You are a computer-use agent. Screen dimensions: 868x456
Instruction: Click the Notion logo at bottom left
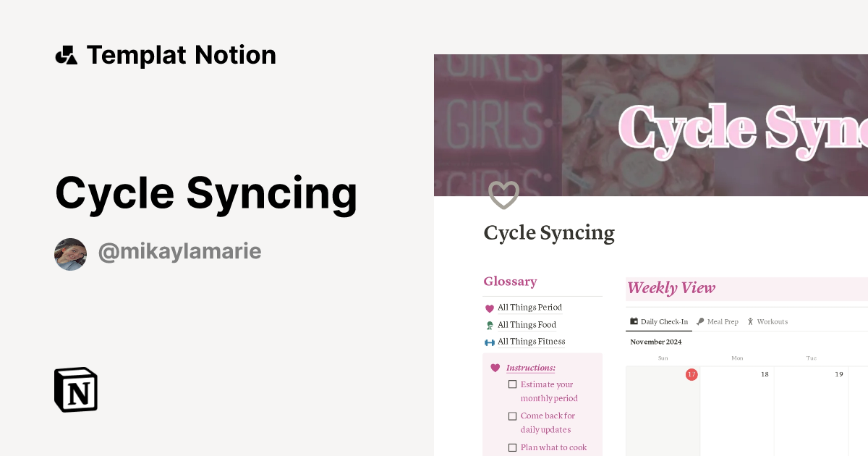pyautogui.click(x=75, y=389)
